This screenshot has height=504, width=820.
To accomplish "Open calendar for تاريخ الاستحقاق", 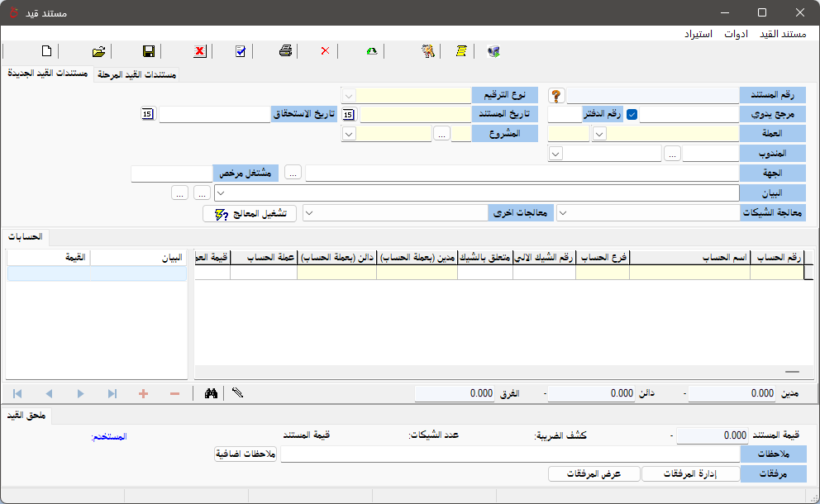I will 147,114.
